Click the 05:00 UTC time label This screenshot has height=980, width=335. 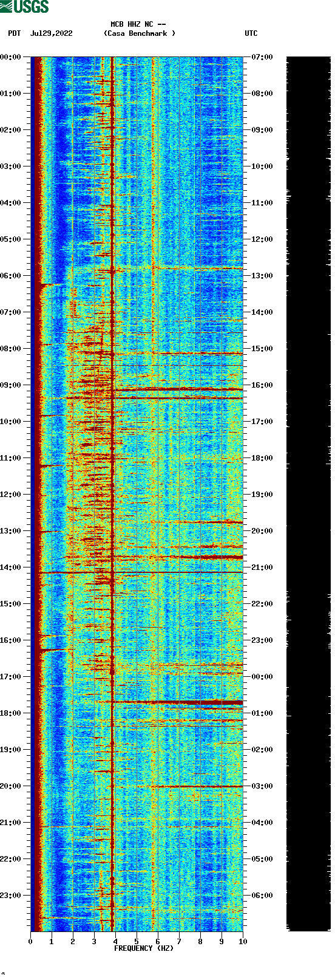coord(262,859)
